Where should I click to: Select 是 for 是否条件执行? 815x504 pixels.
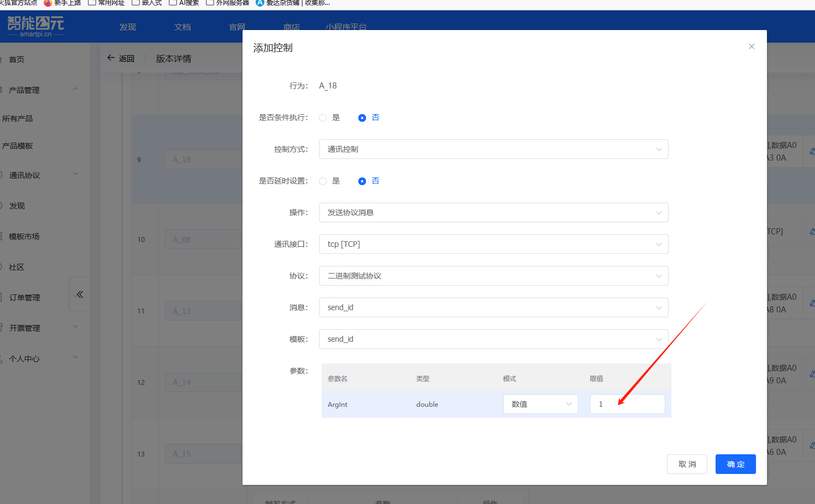(323, 118)
